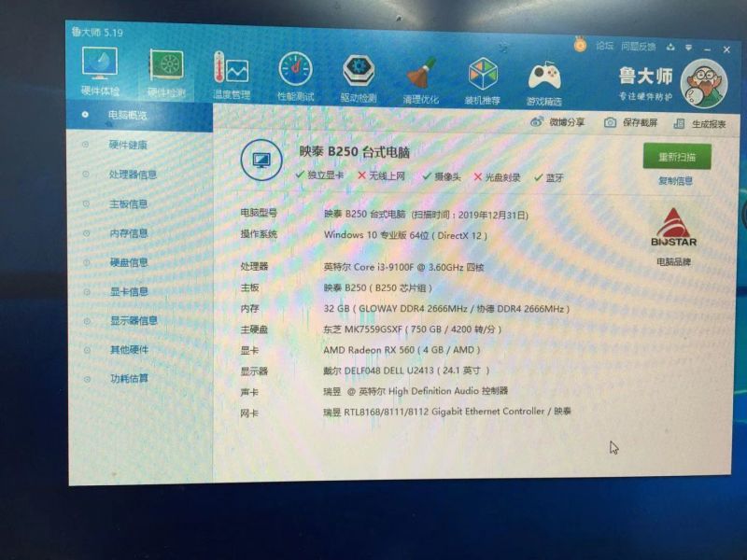Close the 鲁大师 window

pyautogui.click(x=726, y=49)
